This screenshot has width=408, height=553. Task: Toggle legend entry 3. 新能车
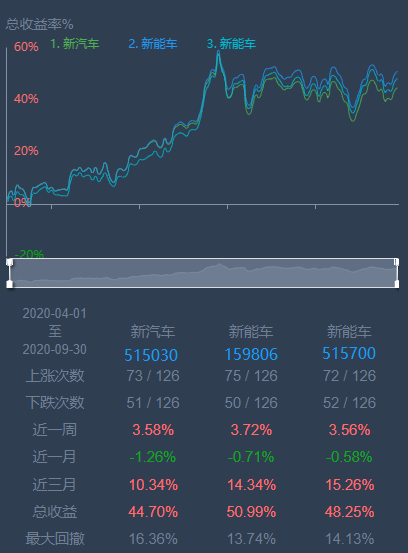coord(231,44)
